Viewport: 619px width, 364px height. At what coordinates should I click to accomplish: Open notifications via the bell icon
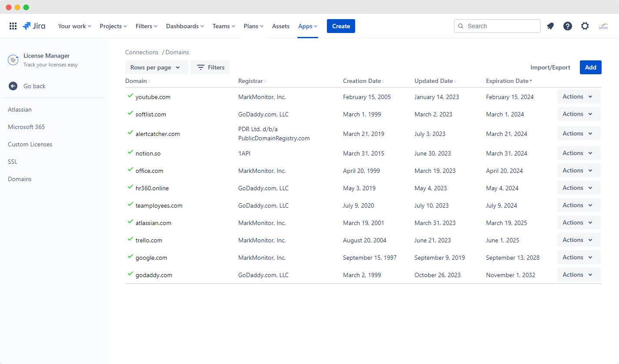tap(550, 26)
